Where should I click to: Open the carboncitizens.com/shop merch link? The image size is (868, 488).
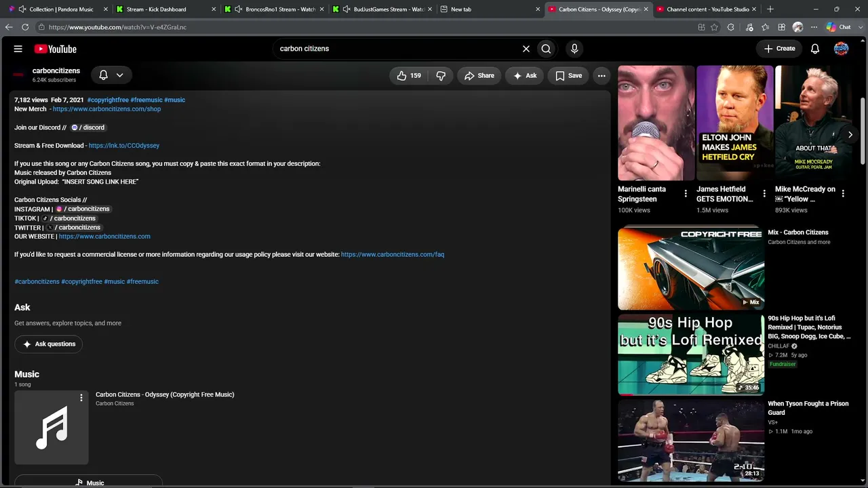pos(106,109)
